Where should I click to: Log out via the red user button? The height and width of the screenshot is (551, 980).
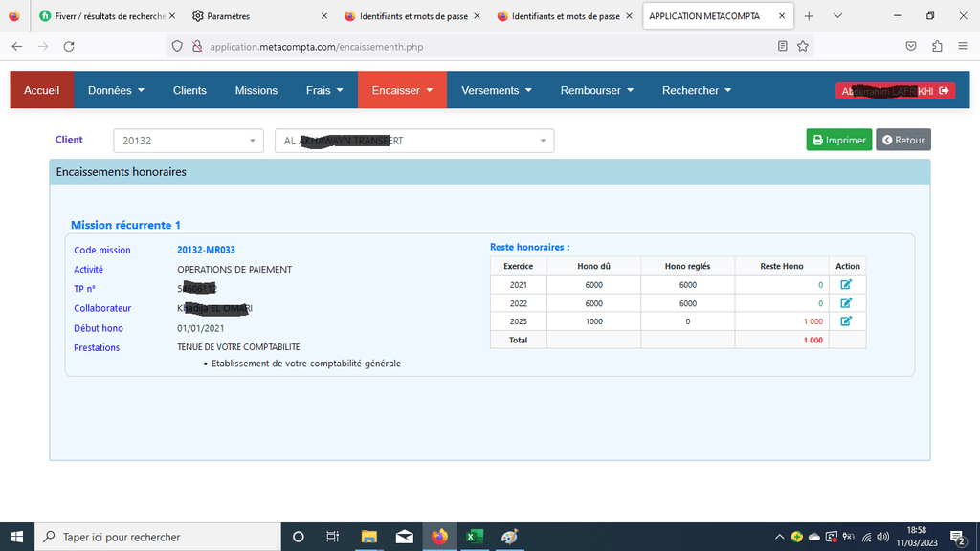pyautogui.click(x=895, y=91)
